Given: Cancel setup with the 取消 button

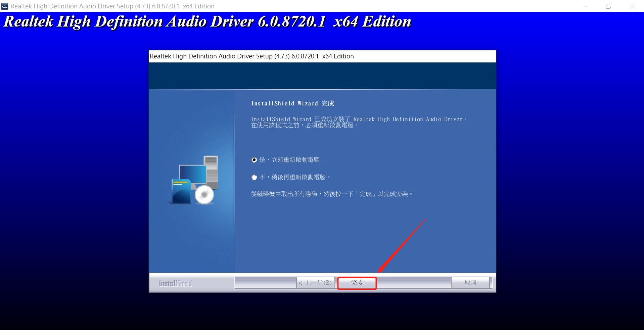Looking at the screenshot, I should pos(470,283).
